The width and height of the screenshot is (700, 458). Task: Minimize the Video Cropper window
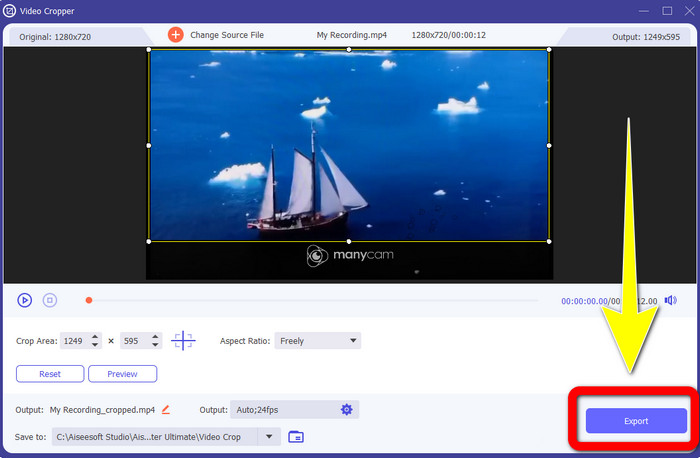(x=644, y=11)
